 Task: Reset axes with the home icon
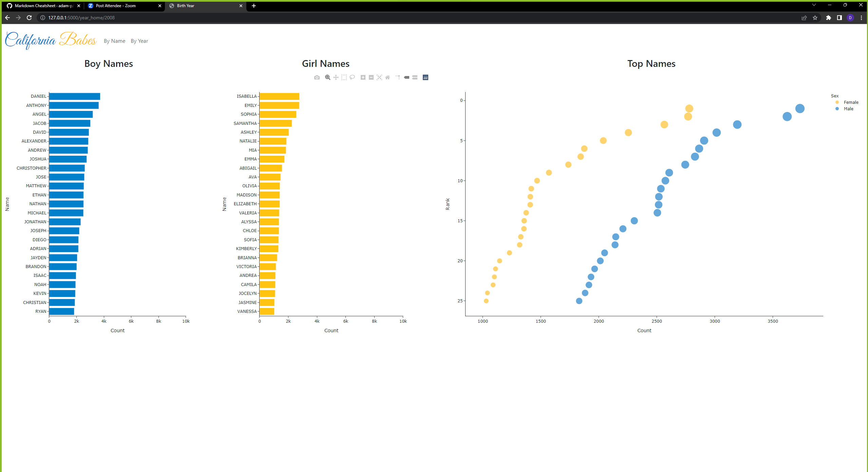388,77
